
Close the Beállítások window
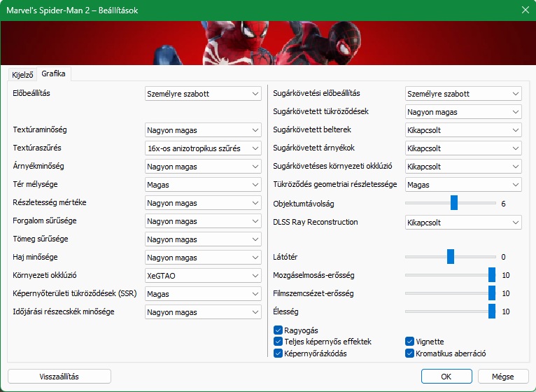[x=526, y=10]
